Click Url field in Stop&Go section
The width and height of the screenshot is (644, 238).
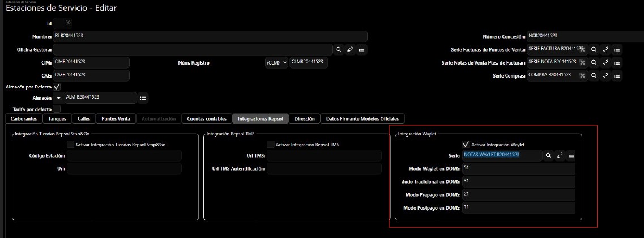[x=124, y=168]
